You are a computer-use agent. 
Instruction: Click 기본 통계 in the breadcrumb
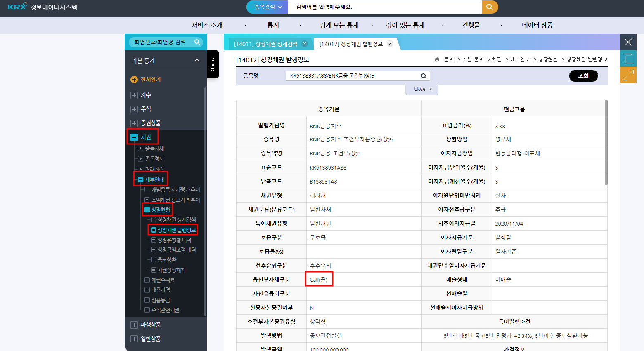(x=473, y=60)
